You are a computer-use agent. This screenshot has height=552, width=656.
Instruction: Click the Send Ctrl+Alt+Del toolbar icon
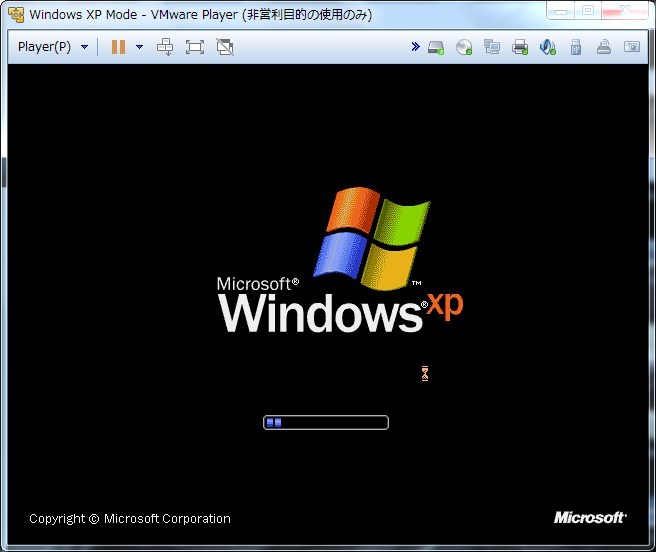pyautogui.click(x=165, y=47)
